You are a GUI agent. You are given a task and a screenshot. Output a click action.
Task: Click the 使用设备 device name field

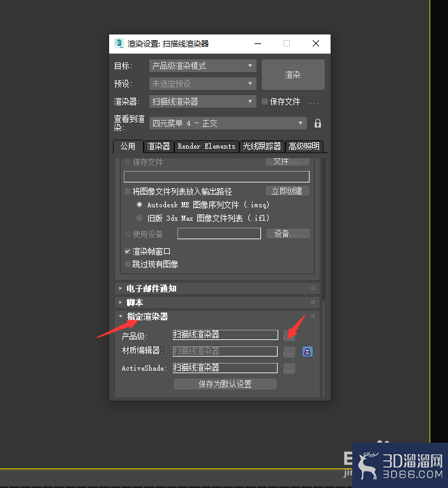(x=219, y=233)
